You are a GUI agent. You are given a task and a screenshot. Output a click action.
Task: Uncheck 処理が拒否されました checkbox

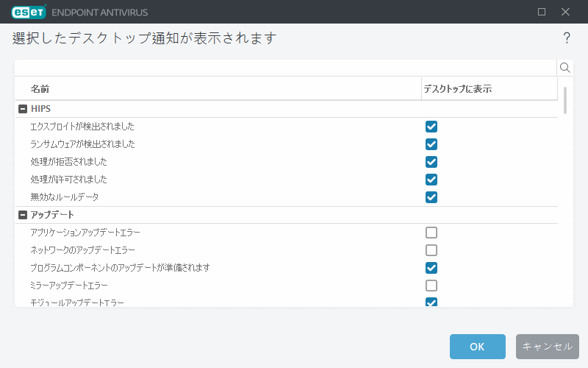coord(431,162)
